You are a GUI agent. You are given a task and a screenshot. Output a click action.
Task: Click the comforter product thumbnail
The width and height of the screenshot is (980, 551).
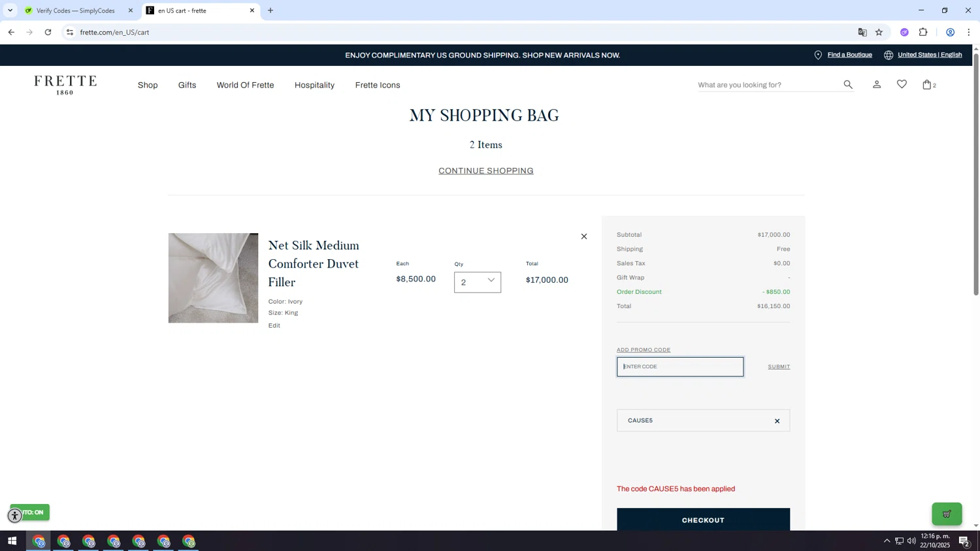click(x=213, y=278)
